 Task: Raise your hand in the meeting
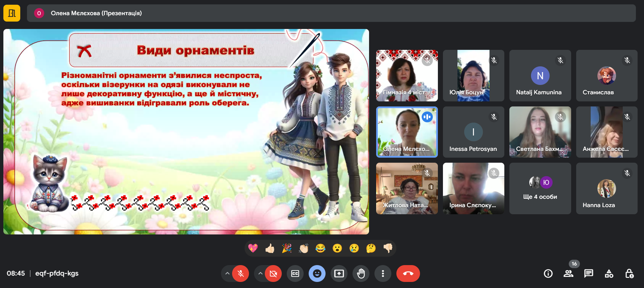click(x=361, y=274)
